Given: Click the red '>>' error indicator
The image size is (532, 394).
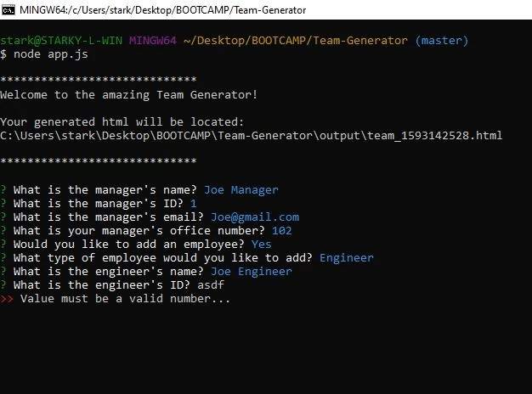Looking at the screenshot, I should pyautogui.click(x=7, y=299).
